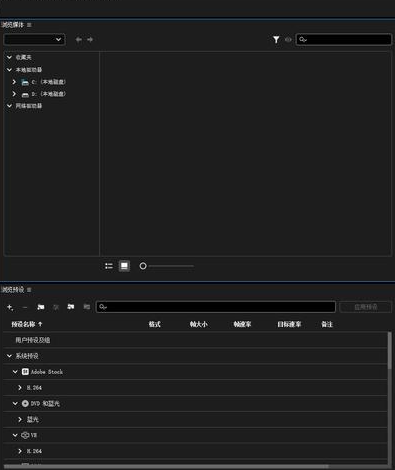Image resolution: width=395 pixels, height=470 pixels.
Task: Click the thumbnail size zoom slider handle
Action: click(x=143, y=266)
